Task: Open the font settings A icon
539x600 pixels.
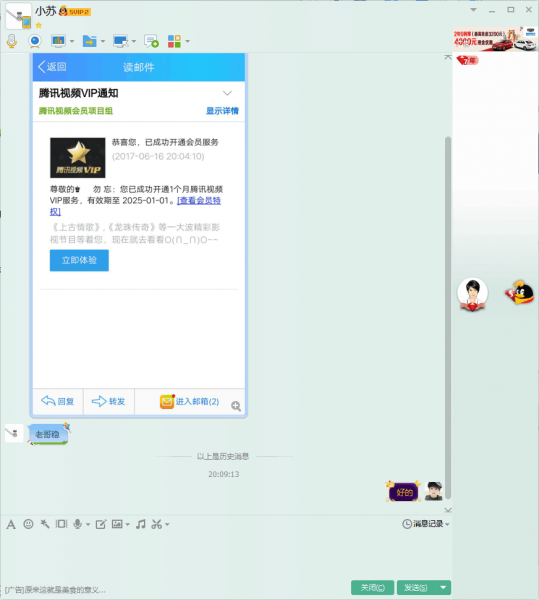Action: click(x=11, y=524)
